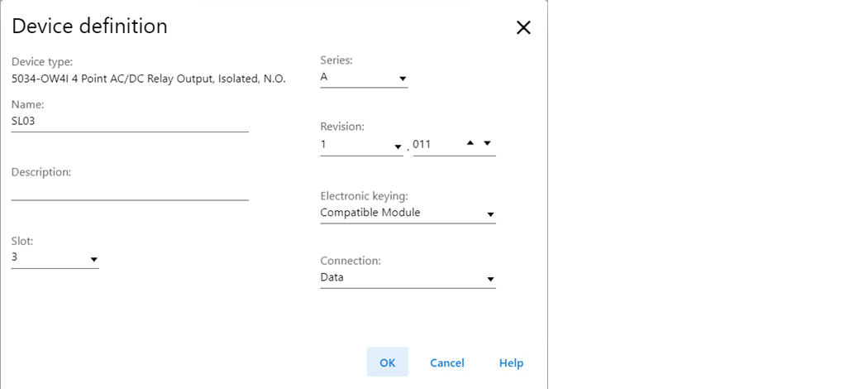868x389 pixels.
Task: Decrement minor revision with the down arrow
Action: pyautogui.click(x=487, y=143)
